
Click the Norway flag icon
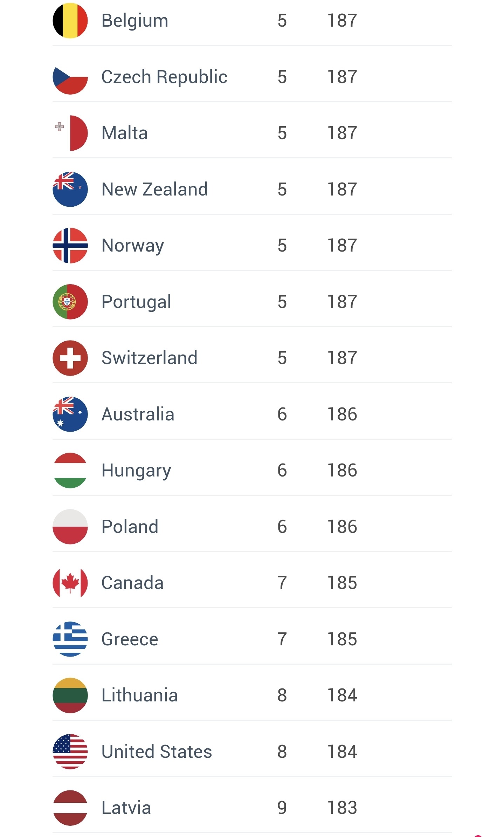(x=70, y=245)
